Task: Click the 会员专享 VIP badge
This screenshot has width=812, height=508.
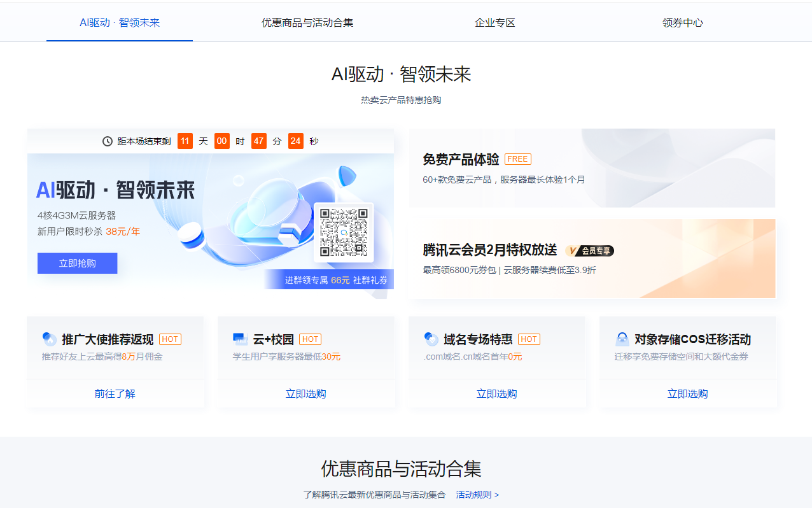Action: click(x=589, y=251)
